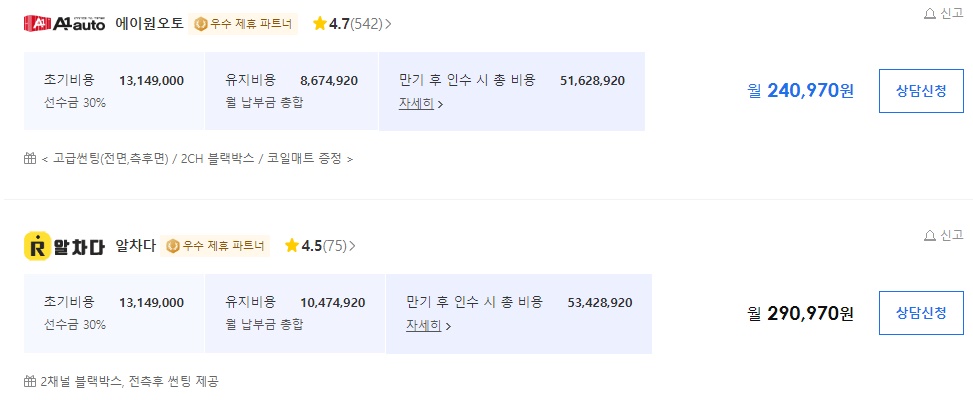The height and width of the screenshot is (400, 973).
Task: Expand 에이원오토 reviews via 4.7(542) chevron
Action: point(388,24)
